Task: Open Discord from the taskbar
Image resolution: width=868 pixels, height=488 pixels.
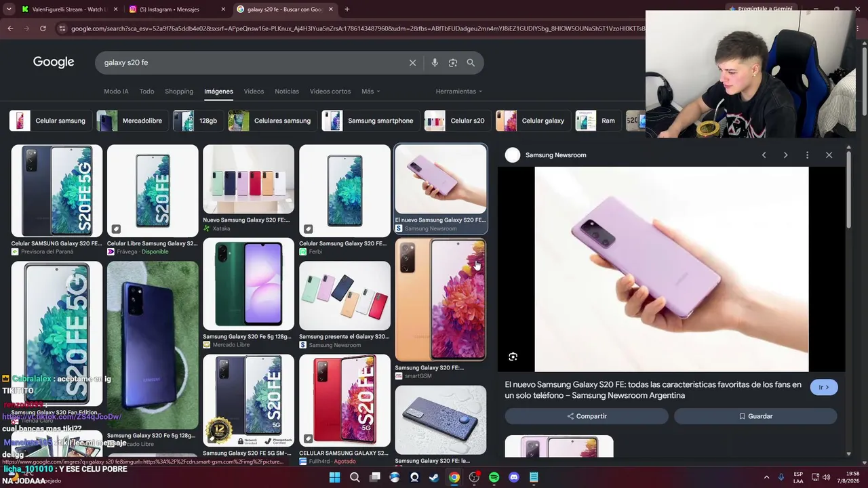Action: [x=513, y=477]
